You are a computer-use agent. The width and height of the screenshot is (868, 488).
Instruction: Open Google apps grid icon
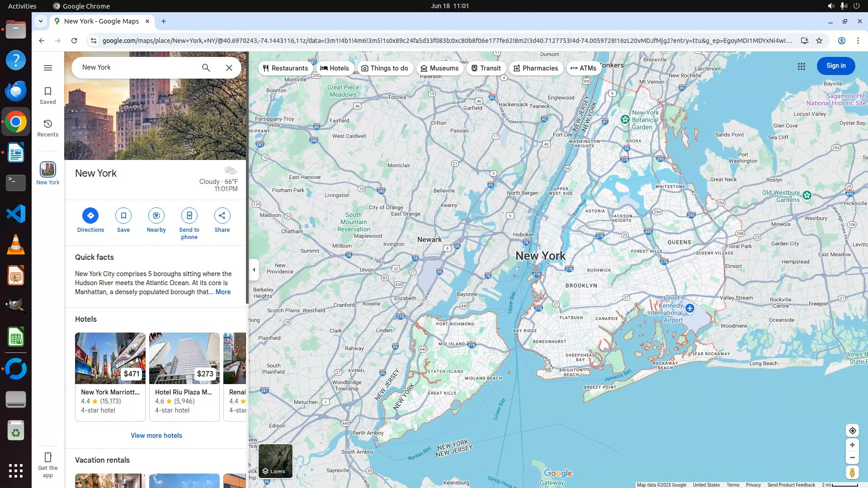click(802, 66)
